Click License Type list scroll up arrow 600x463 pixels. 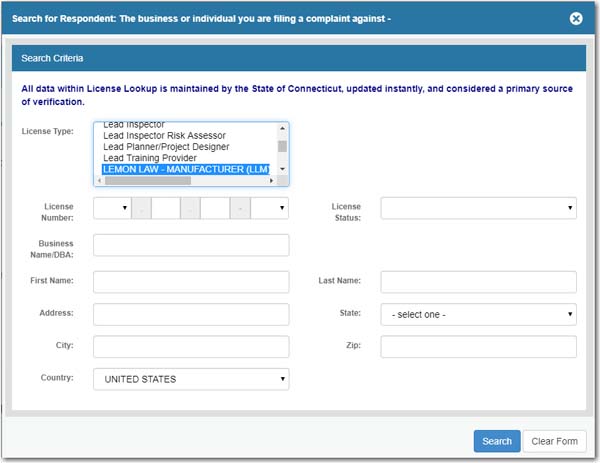pos(283,127)
